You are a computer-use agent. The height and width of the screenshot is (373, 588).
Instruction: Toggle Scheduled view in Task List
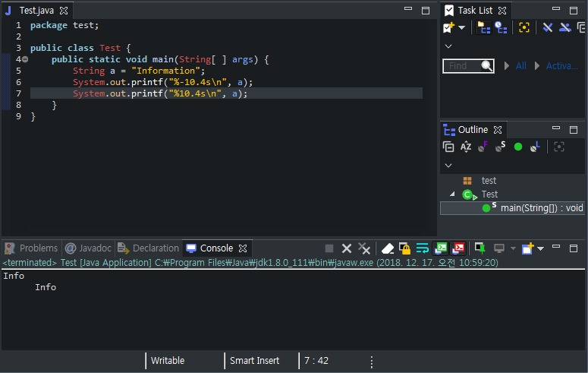pyautogui.click(x=501, y=27)
